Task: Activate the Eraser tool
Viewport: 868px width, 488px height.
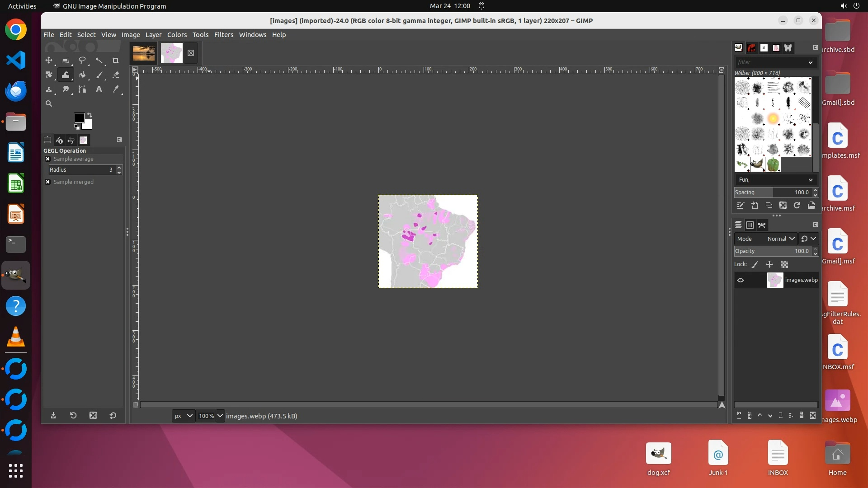Action: click(116, 75)
